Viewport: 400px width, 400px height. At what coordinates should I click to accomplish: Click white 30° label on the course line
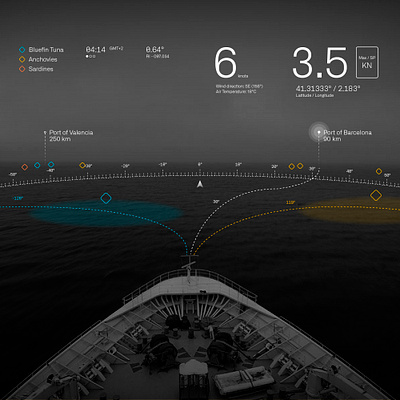216,201
